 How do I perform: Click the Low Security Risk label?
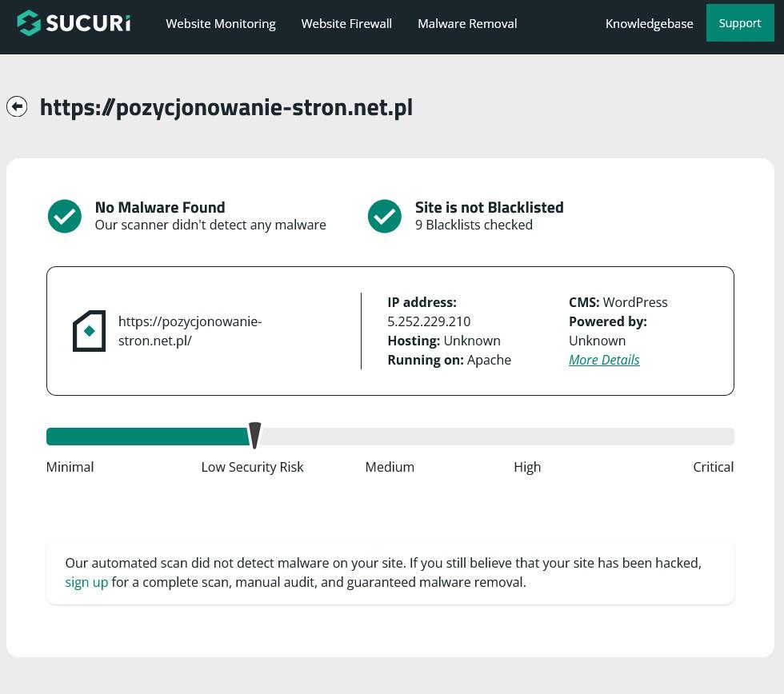pos(252,467)
